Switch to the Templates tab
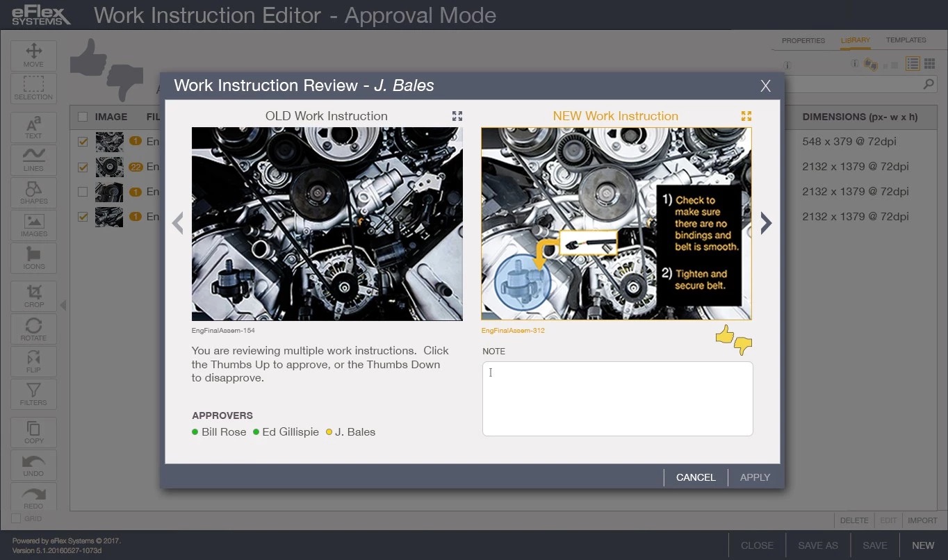 tap(906, 40)
